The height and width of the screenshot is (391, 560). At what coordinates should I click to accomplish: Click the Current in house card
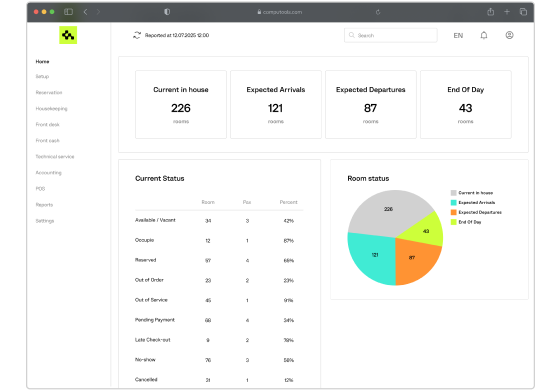[181, 104]
